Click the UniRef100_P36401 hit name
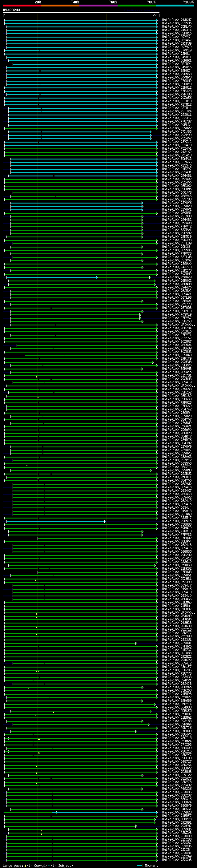197x868 pixels. point(177,301)
